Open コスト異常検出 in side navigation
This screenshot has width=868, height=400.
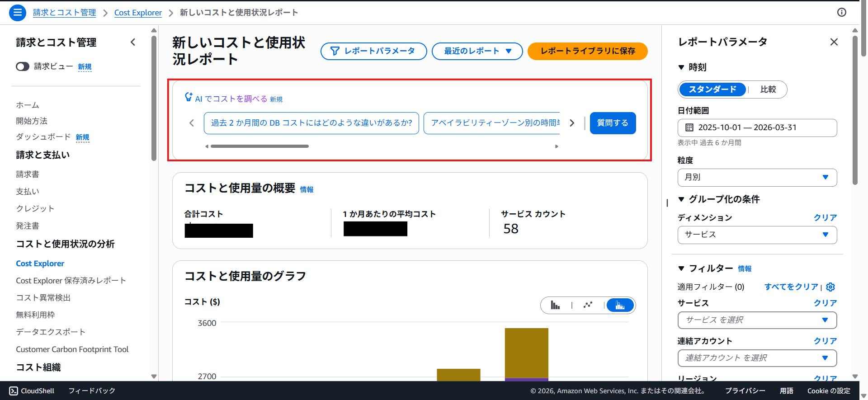click(43, 298)
